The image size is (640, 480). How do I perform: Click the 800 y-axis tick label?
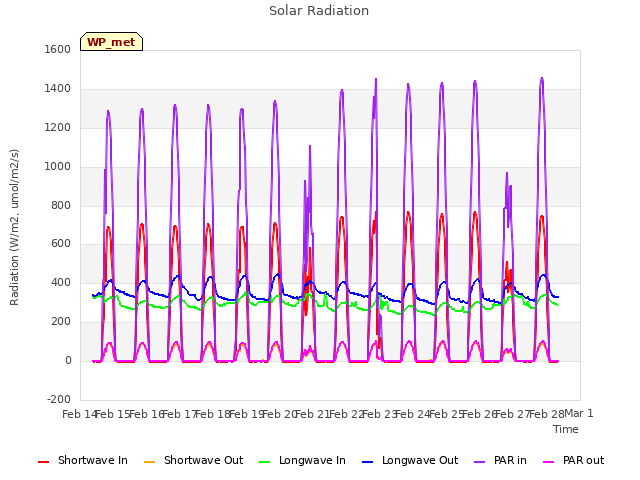[61, 206]
